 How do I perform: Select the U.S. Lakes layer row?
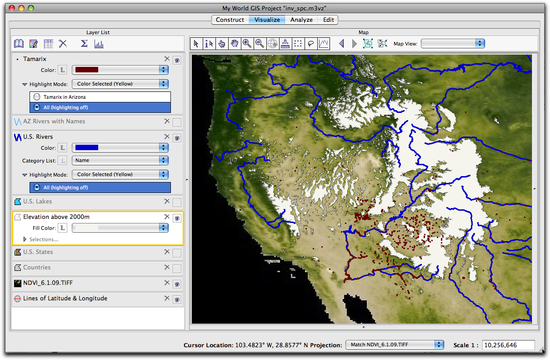98,202
